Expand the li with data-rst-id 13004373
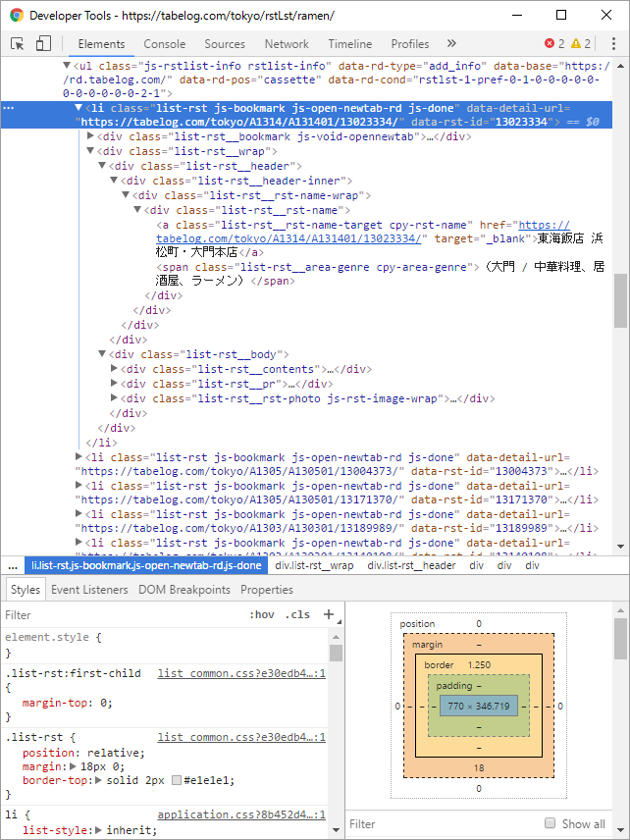This screenshot has height=840, width=630. (79, 456)
